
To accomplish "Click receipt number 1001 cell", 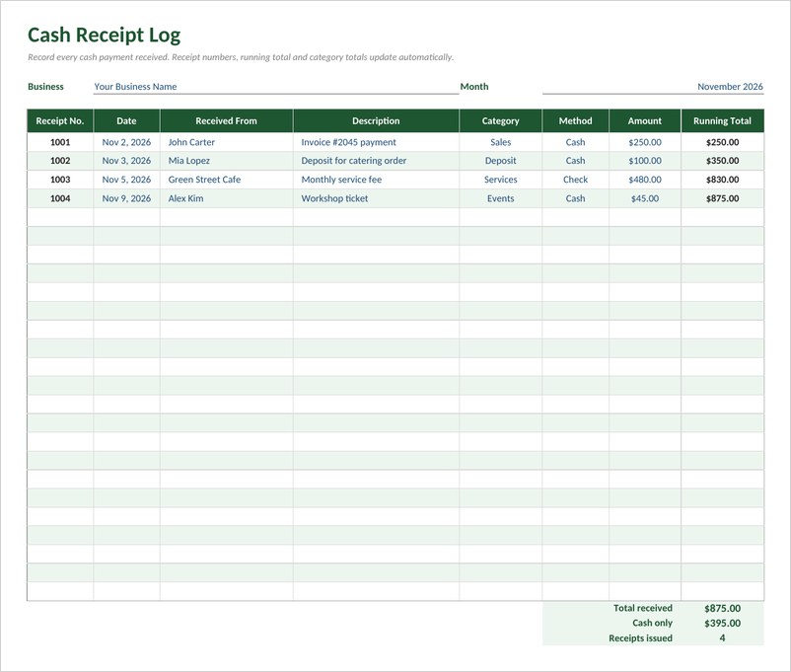I will [x=60, y=142].
